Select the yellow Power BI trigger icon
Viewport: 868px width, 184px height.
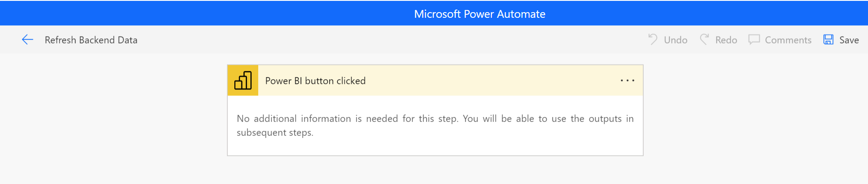click(243, 81)
